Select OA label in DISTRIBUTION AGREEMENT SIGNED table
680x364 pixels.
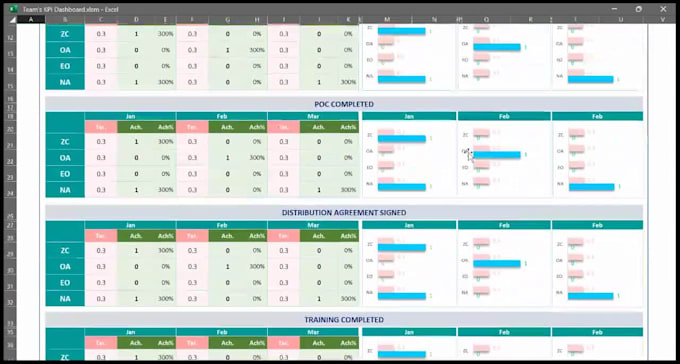click(65, 266)
